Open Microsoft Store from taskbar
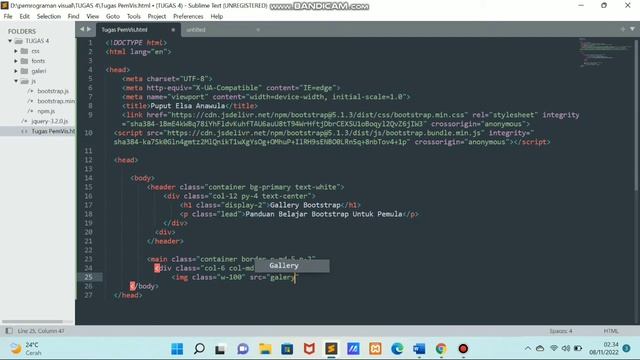Viewport: 640px width, 360px height. coord(287,349)
